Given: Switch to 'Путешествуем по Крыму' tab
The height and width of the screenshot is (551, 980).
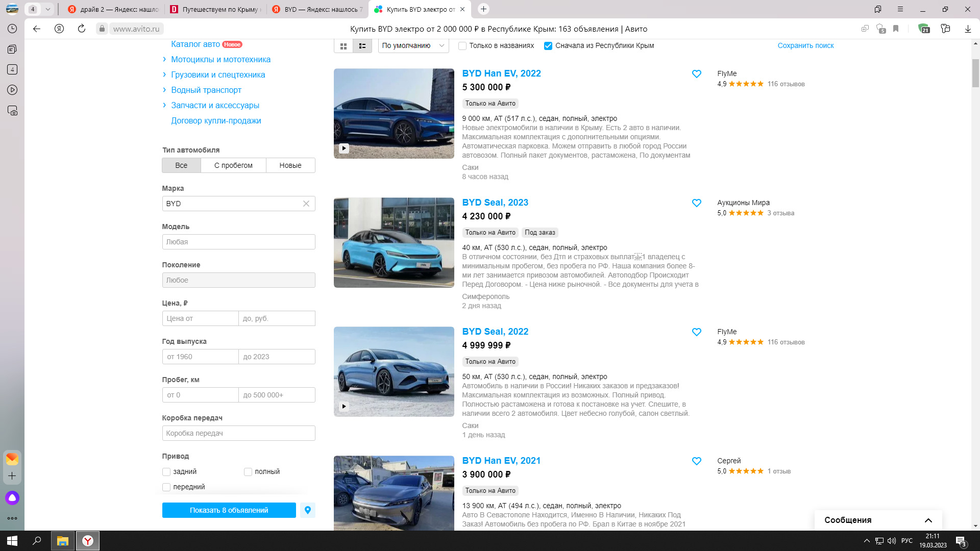Looking at the screenshot, I should 215,9.
